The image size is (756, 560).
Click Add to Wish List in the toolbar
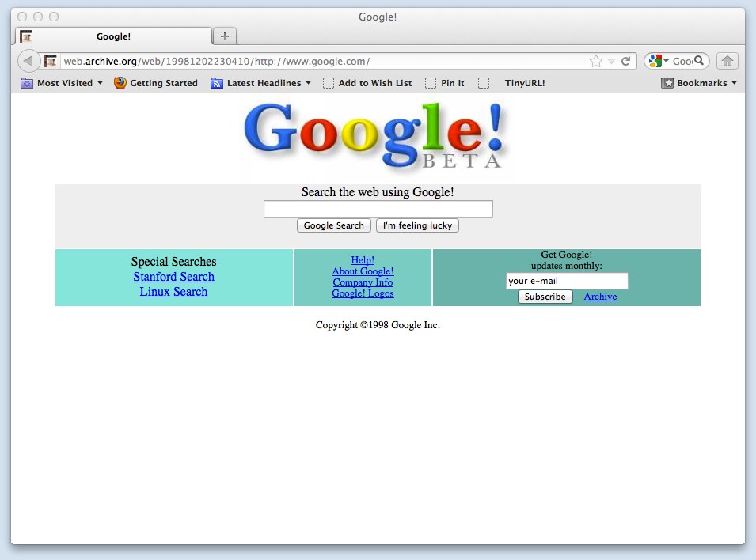coord(367,82)
